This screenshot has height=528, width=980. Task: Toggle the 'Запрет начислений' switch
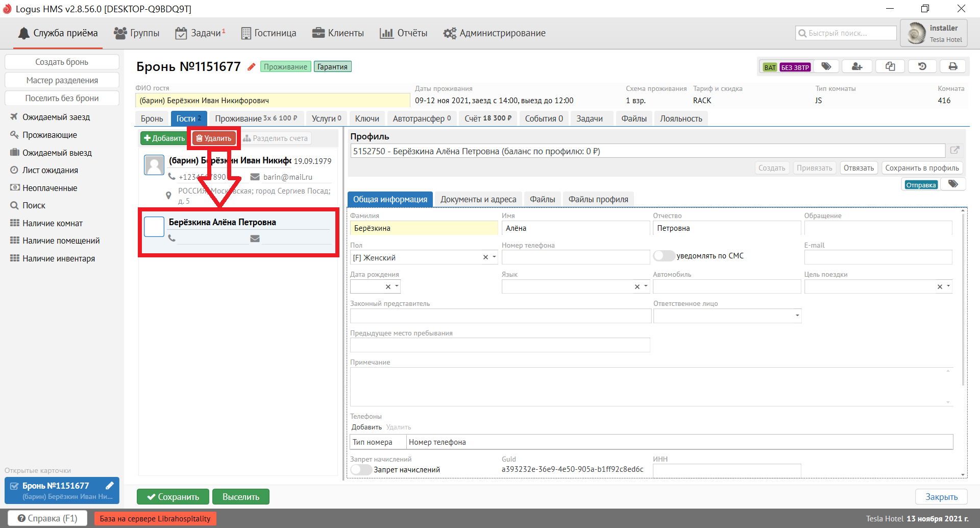tap(361, 469)
